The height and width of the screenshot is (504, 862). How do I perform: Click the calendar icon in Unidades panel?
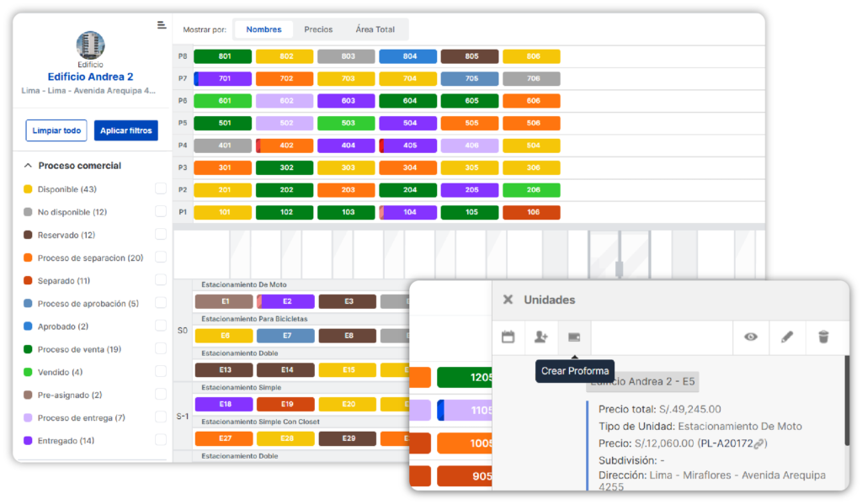point(508,337)
